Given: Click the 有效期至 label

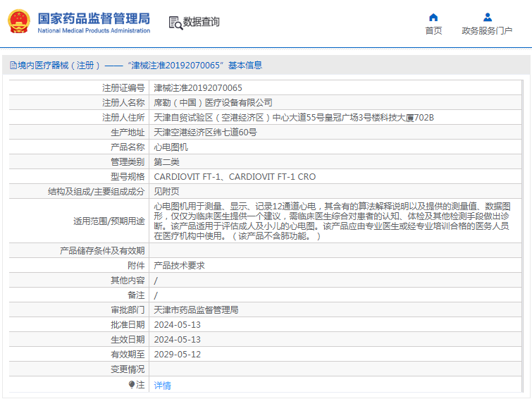Looking at the screenshot, I should [128, 355].
